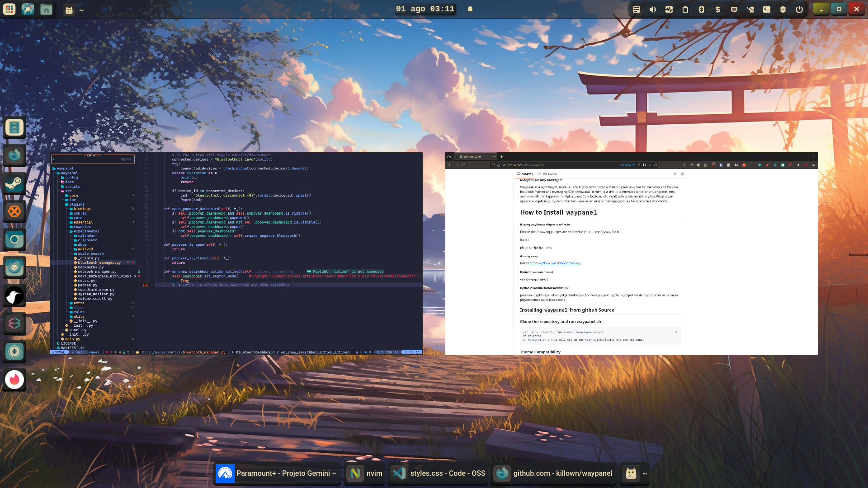This screenshot has width=868, height=488.
Task: Toggle Bluetooth from the top panel
Action: pyautogui.click(x=701, y=9)
